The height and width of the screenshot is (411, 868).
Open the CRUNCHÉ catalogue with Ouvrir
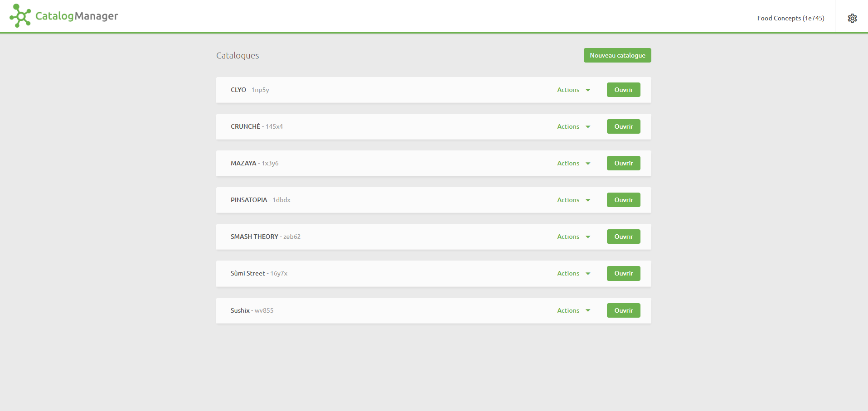tap(623, 126)
